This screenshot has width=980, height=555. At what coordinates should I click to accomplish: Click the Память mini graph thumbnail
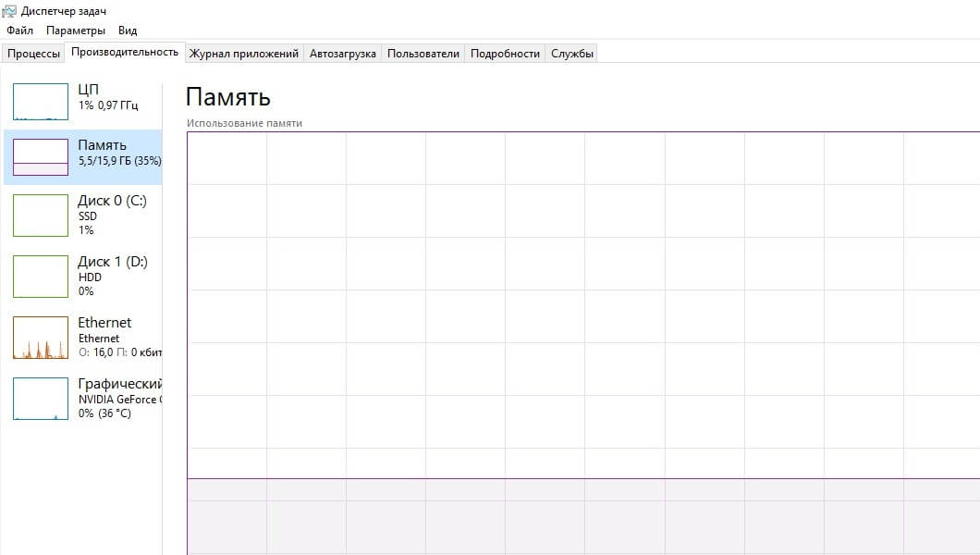tap(41, 157)
